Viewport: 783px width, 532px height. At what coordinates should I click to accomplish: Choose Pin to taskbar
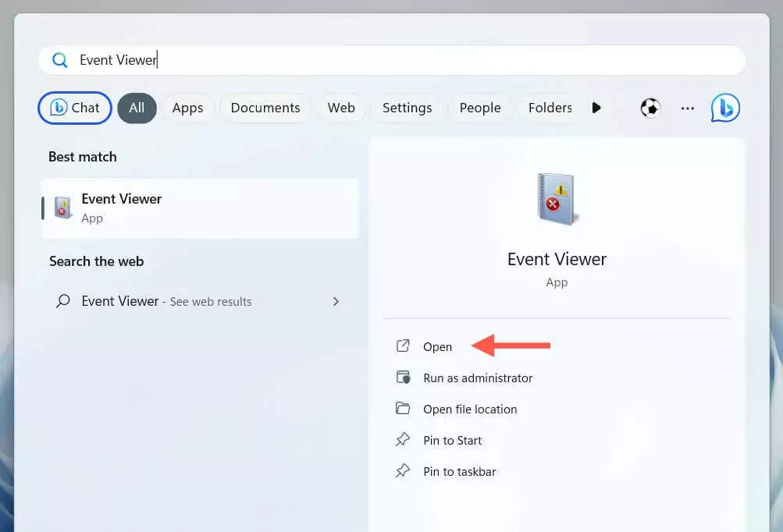click(x=459, y=472)
